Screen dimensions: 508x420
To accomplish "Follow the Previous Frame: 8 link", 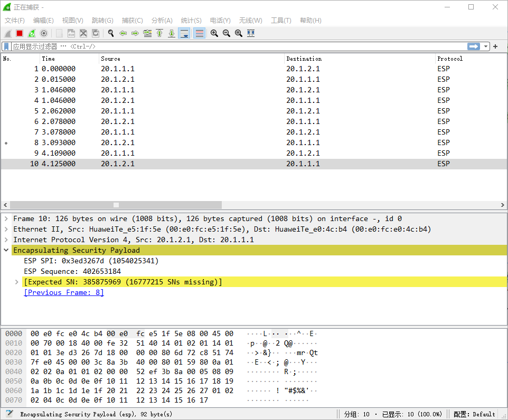I will pos(64,292).
